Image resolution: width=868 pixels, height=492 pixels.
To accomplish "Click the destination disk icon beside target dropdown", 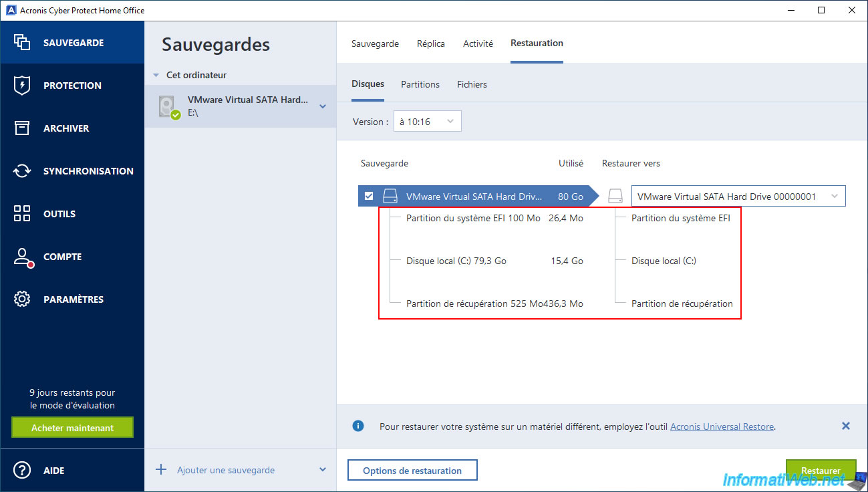I will point(615,197).
